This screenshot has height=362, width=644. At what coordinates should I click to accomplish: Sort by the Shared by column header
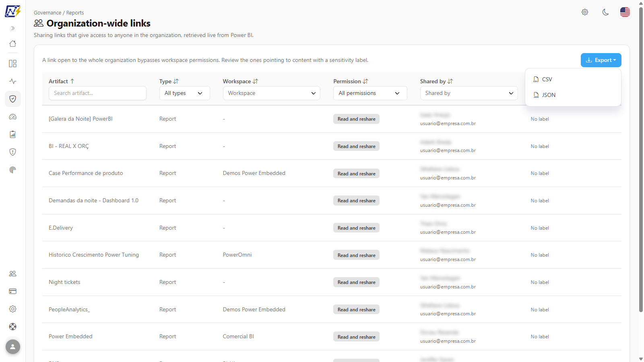(437, 81)
